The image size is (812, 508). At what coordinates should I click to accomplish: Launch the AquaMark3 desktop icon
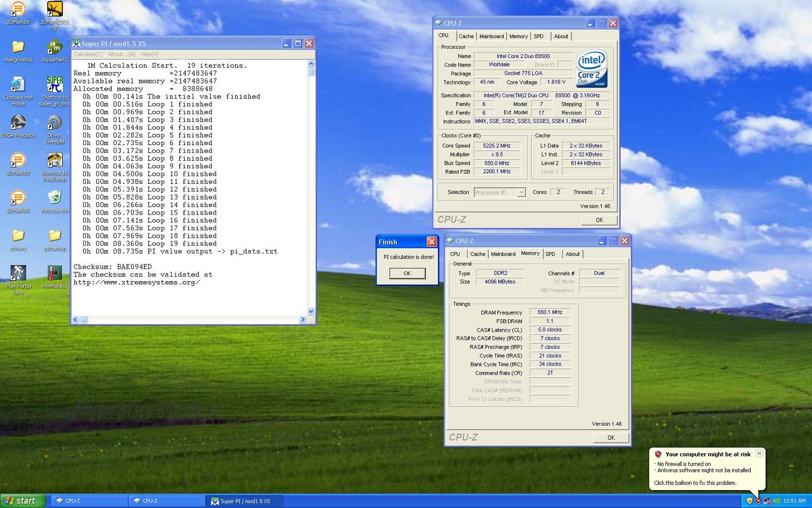[x=54, y=51]
